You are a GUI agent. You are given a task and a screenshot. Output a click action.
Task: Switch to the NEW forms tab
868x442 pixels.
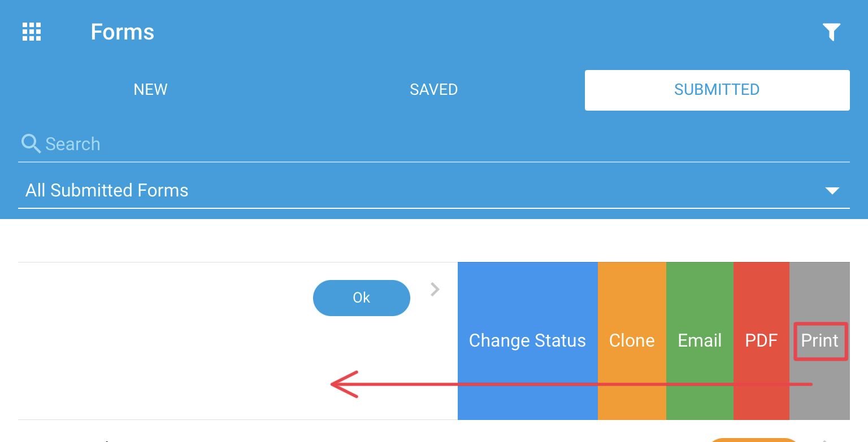coord(150,89)
